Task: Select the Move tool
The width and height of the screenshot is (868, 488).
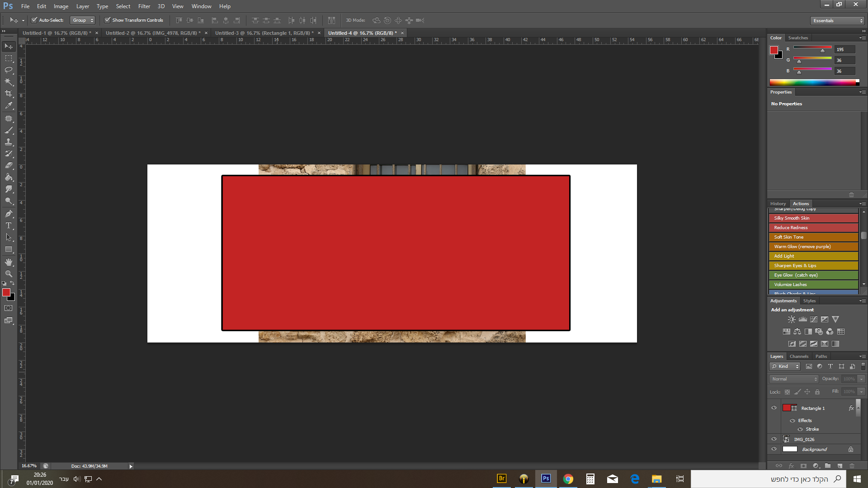Action: pos(8,46)
